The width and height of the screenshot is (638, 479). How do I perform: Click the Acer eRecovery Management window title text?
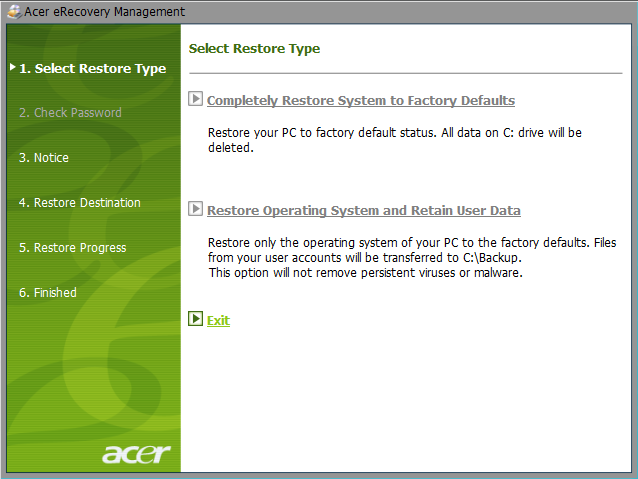pyautogui.click(x=105, y=12)
